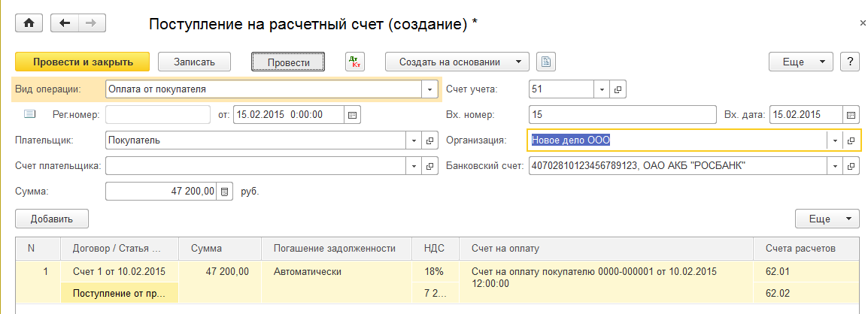Viewport: 868px width, 314px height.
Task: Add a table row with Добавить
Action: coord(51,219)
